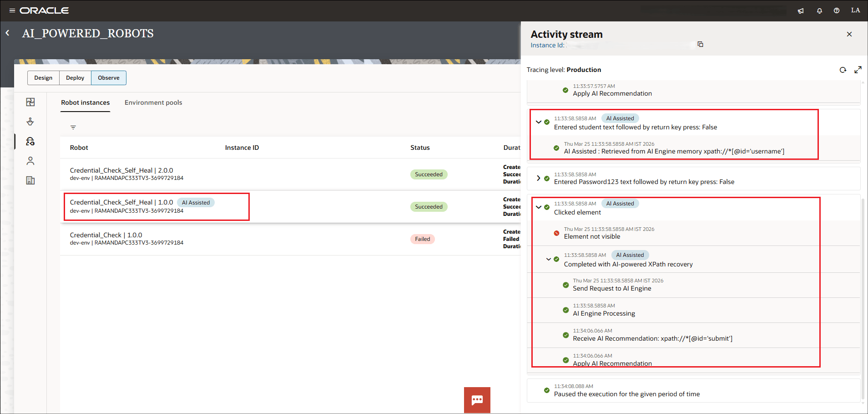This screenshot has height=414, width=868.
Task: Click the red error icon beside Element not visible
Action: click(x=556, y=233)
